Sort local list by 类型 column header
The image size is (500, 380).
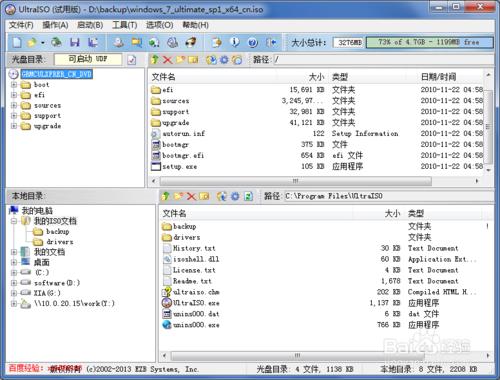click(x=416, y=213)
